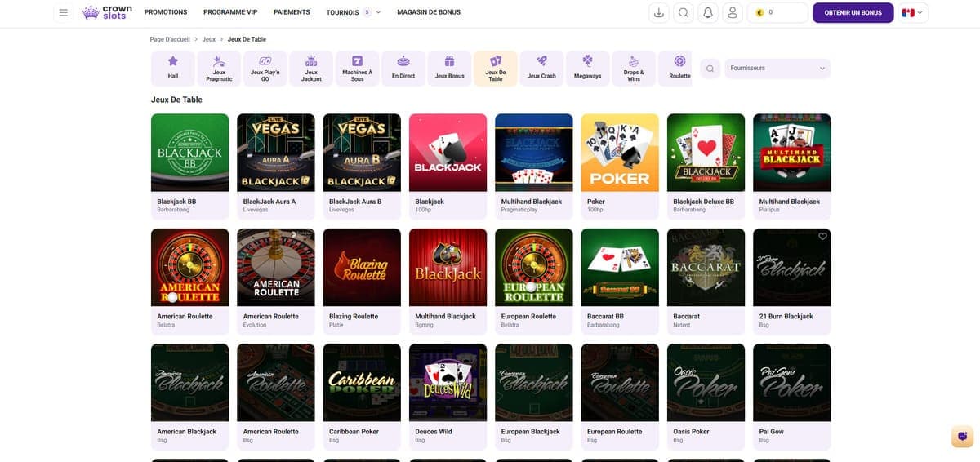Select the Megaways category

click(x=587, y=69)
